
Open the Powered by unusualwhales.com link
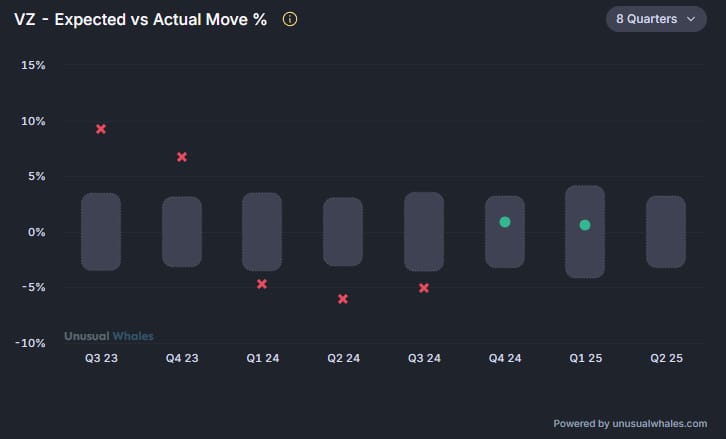[x=630, y=423]
